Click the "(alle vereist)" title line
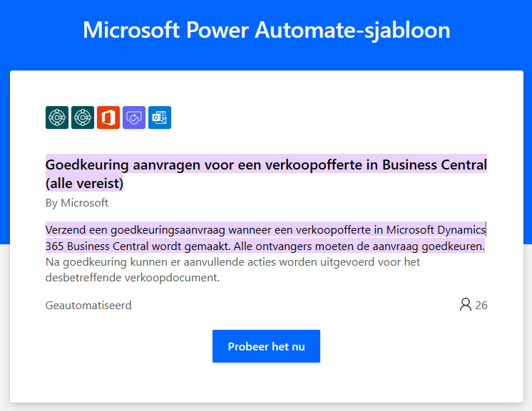The image size is (532, 411). tap(84, 183)
